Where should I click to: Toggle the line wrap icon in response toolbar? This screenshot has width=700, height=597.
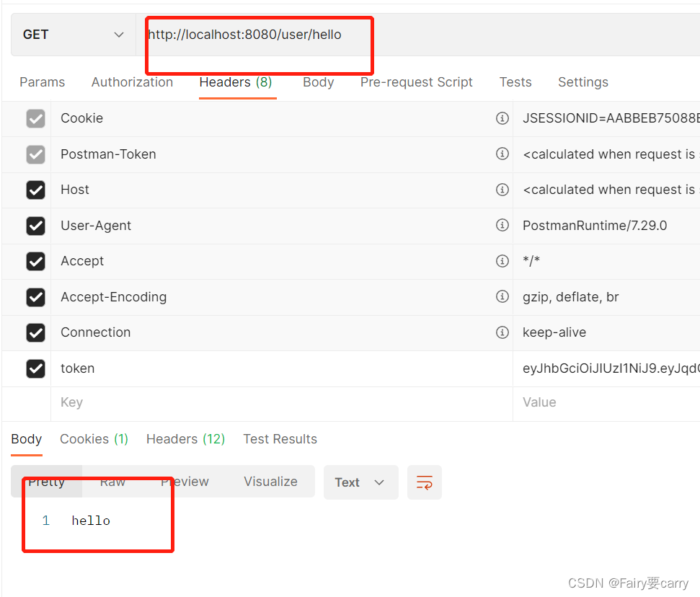[424, 482]
